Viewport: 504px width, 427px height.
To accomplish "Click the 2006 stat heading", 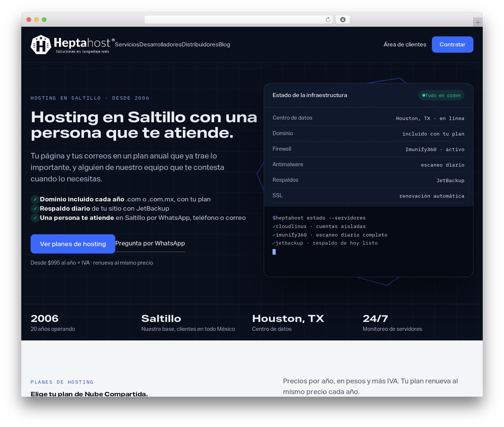I will coord(44,318).
